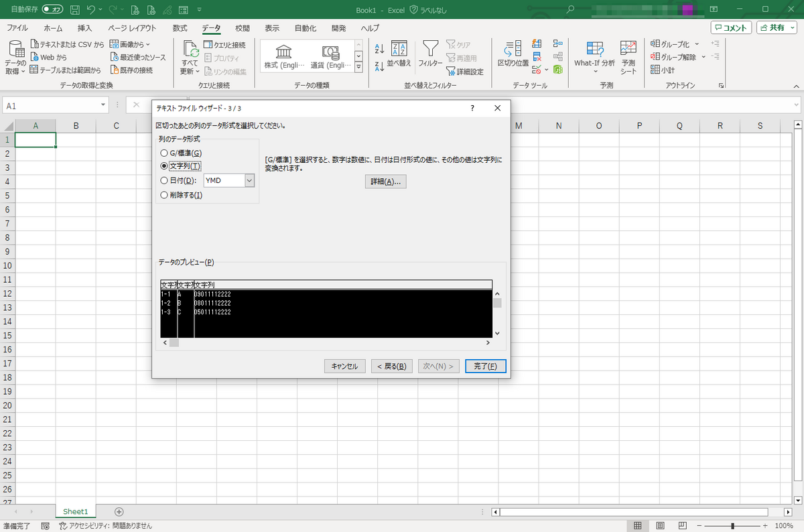Run フラッシュフィル with the lightning icon
The width and height of the screenshot is (804, 532).
[536, 44]
